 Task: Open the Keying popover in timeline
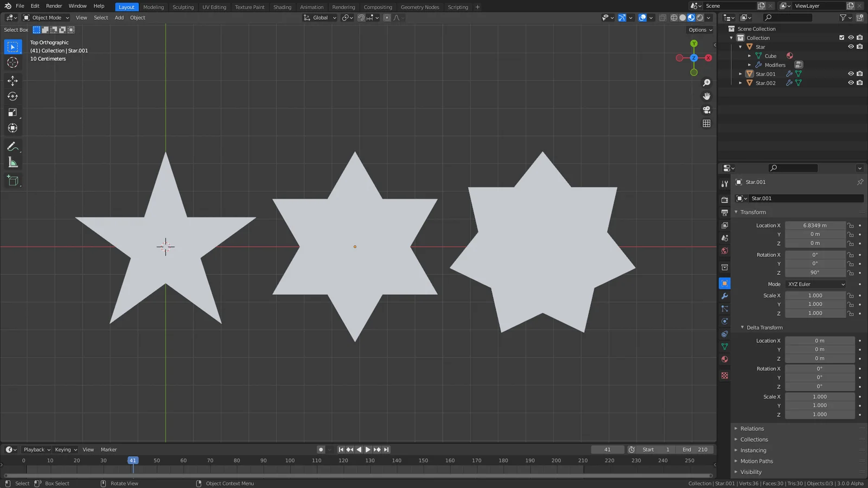pos(66,450)
